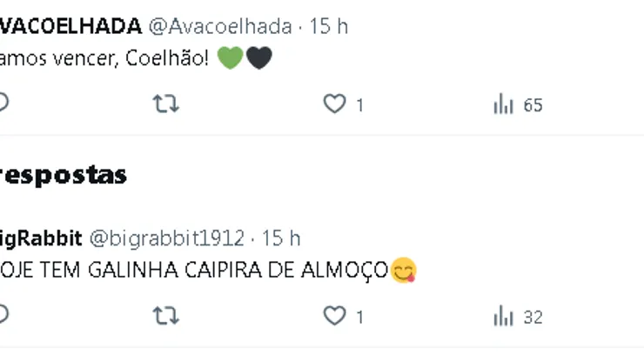Click the black heart emoji
Image resolution: width=644 pixels, height=362 pixels.
click(259, 58)
